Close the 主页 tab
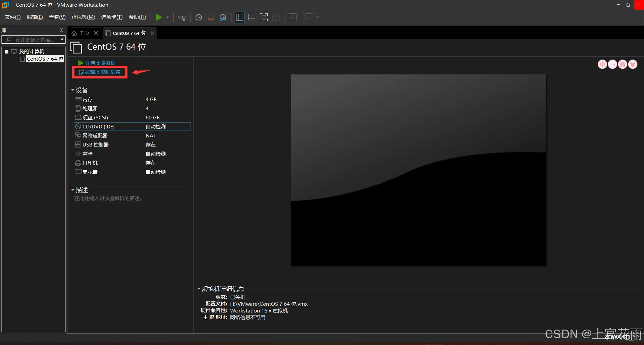This screenshot has width=644, height=345. tap(96, 33)
